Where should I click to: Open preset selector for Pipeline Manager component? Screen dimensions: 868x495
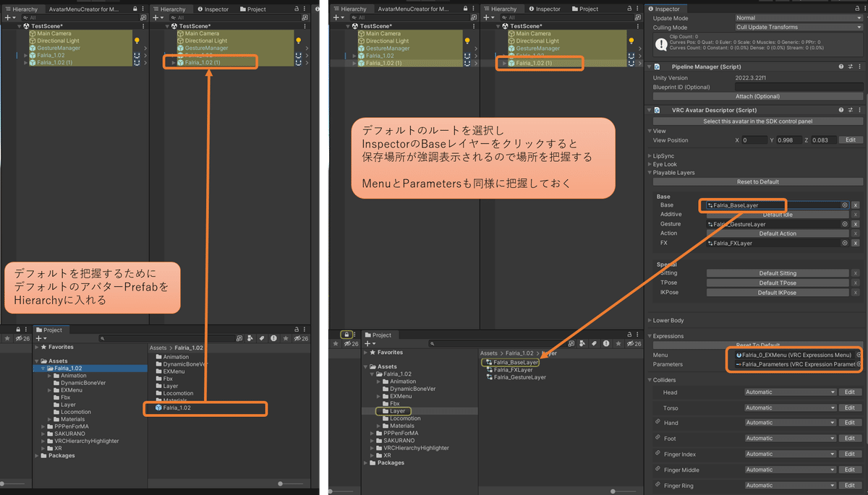pos(850,66)
